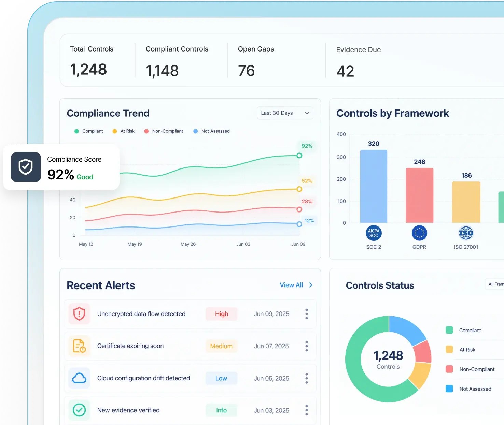Click the 12% endpoint marker on blue line
Screen dimensions: 504x425
point(299,224)
